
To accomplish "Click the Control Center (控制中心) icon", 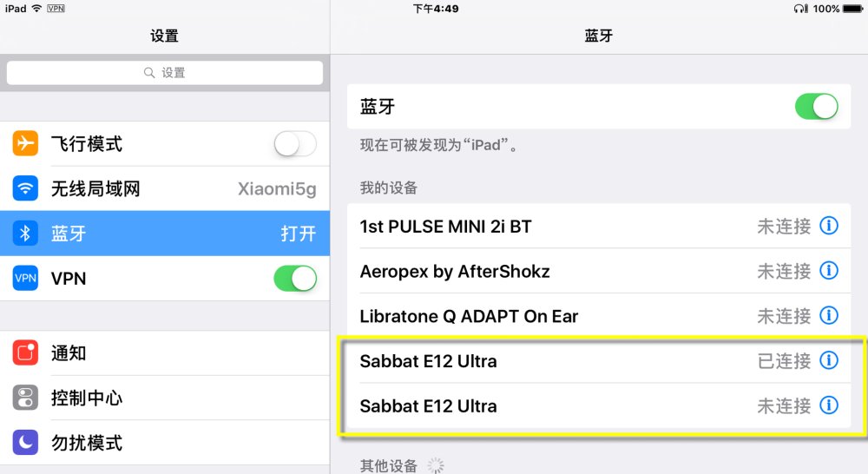I will tap(26, 398).
